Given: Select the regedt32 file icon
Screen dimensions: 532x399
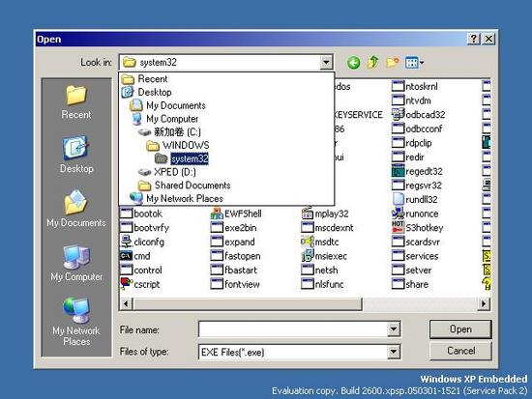Looking at the screenshot, I should click(x=398, y=171).
